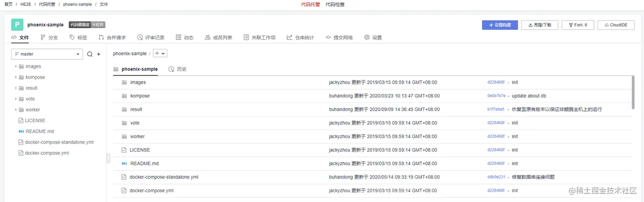Switch to the 标签 tab
This screenshot has height=202, width=644.
pyautogui.click(x=78, y=37)
